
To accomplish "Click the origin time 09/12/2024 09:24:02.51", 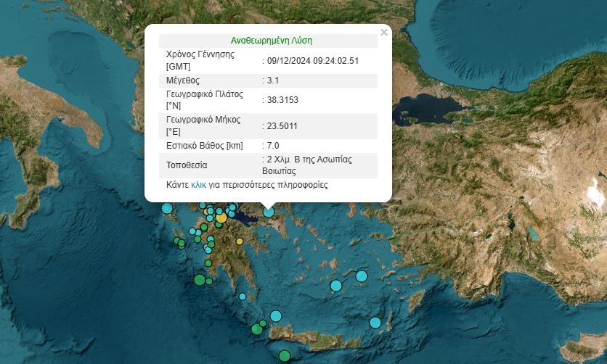I will coord(313,61).
